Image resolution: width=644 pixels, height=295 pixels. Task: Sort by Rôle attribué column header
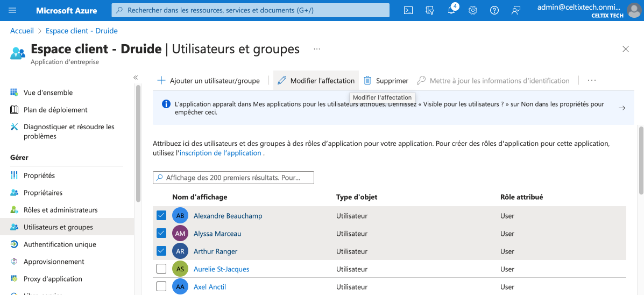point(522,197)
